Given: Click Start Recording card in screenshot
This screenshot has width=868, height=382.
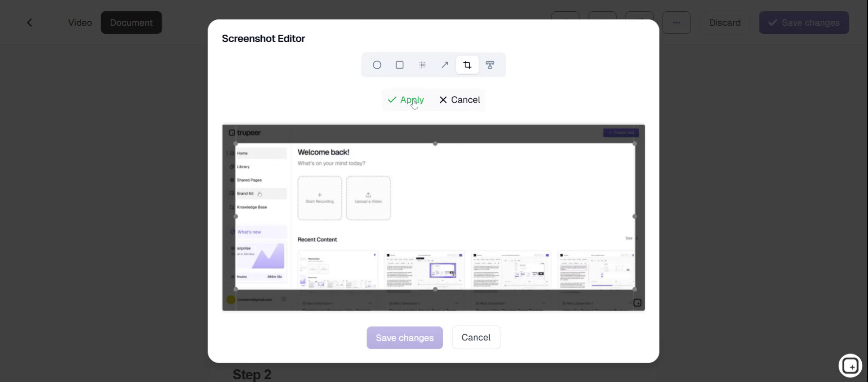Looking at the screenshot, I should click(x=320, y=198).
